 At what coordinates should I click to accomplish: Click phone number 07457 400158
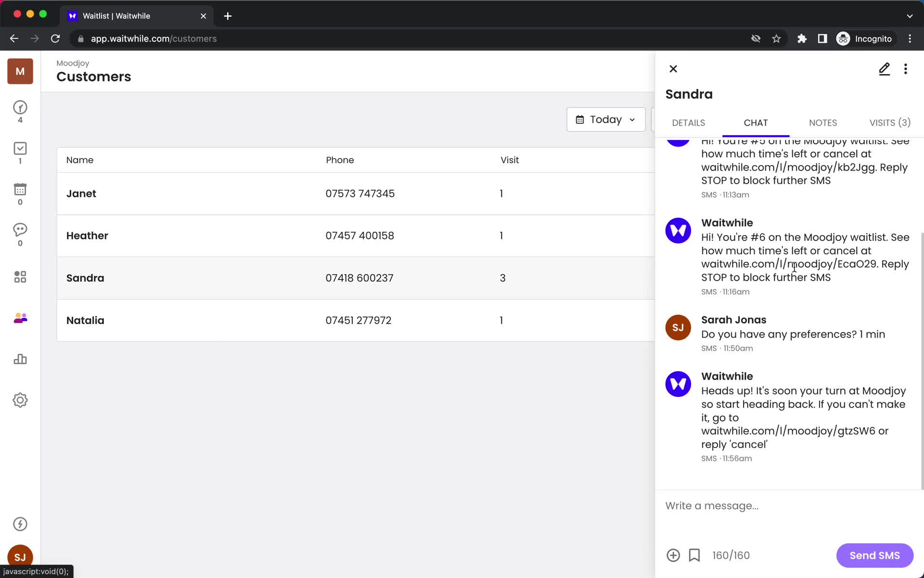[x=359, y=236]
